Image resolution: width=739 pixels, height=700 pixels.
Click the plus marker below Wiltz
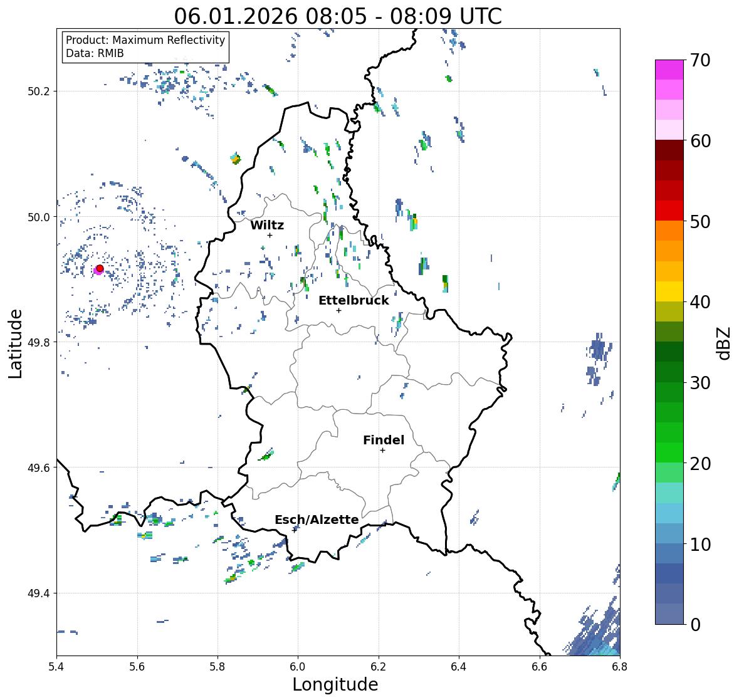pyautogui.click(x=270, y=235)
